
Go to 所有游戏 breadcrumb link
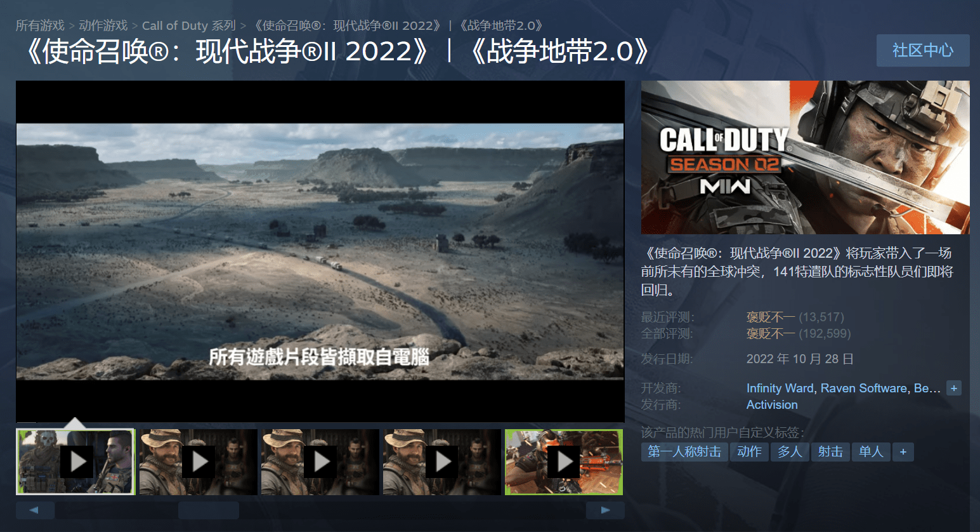tap(40, 25)
